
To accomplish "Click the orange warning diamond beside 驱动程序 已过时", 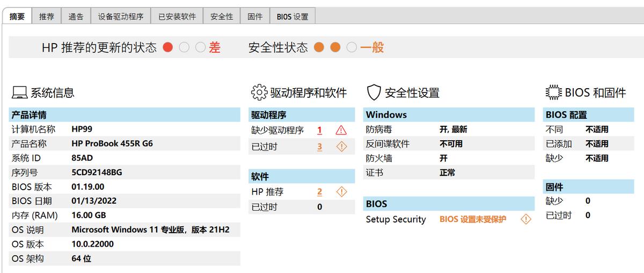I will [x=341, y=147].
